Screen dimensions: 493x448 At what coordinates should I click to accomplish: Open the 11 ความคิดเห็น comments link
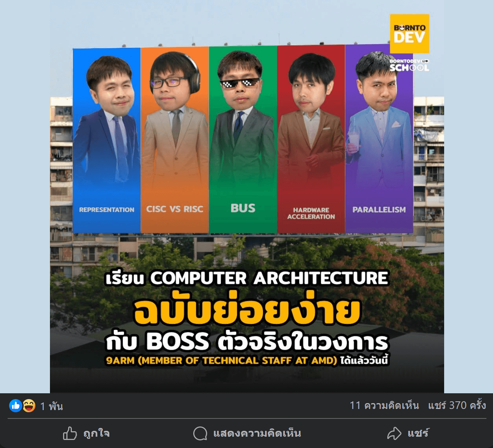click(384, 405)
